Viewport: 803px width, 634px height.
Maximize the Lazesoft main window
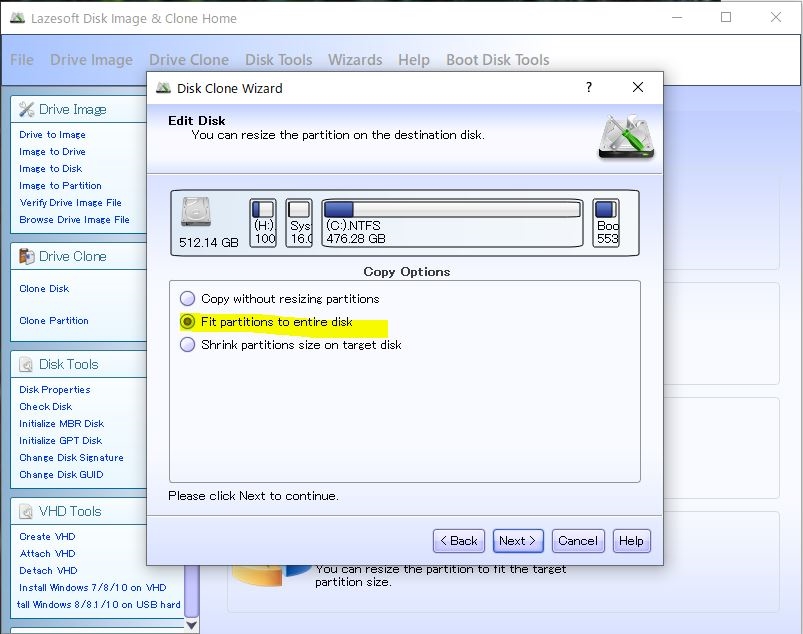(x=726, y=17)
